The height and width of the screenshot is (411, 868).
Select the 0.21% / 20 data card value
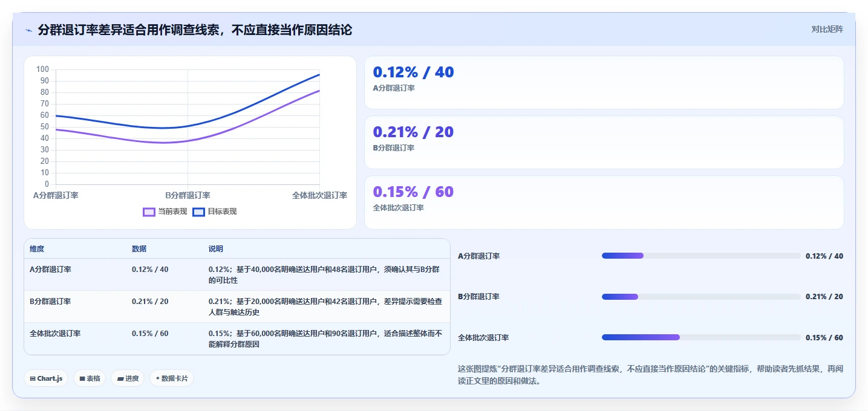(x=413, y=132)
